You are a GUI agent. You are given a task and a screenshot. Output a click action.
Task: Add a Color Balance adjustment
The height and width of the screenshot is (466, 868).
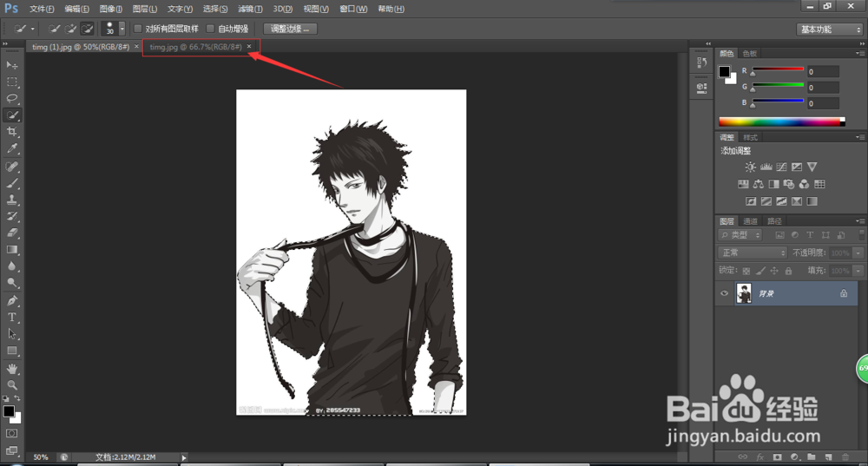pyautogui.click(x=759, y=184)
